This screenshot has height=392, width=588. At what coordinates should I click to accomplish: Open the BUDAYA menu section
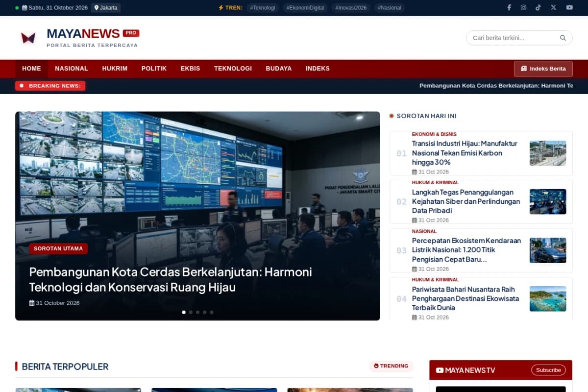(x=279, y=69)
